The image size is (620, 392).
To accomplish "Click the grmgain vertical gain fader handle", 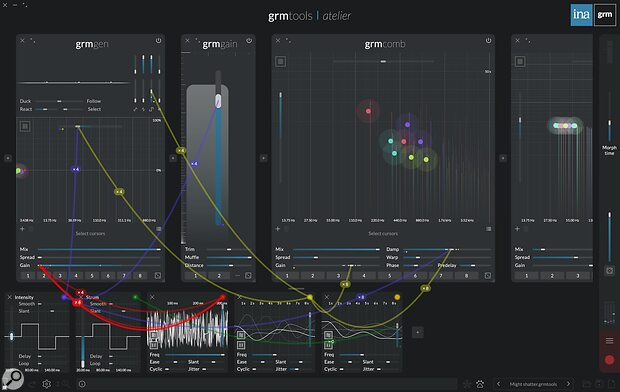I will pyautogui.click(x=218, y=101).
